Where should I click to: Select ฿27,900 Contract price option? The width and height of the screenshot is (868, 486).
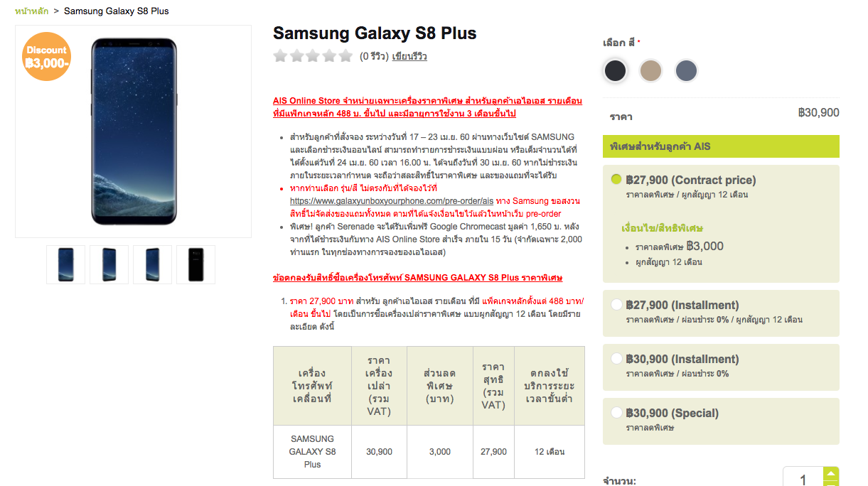[x=617, y=180]
